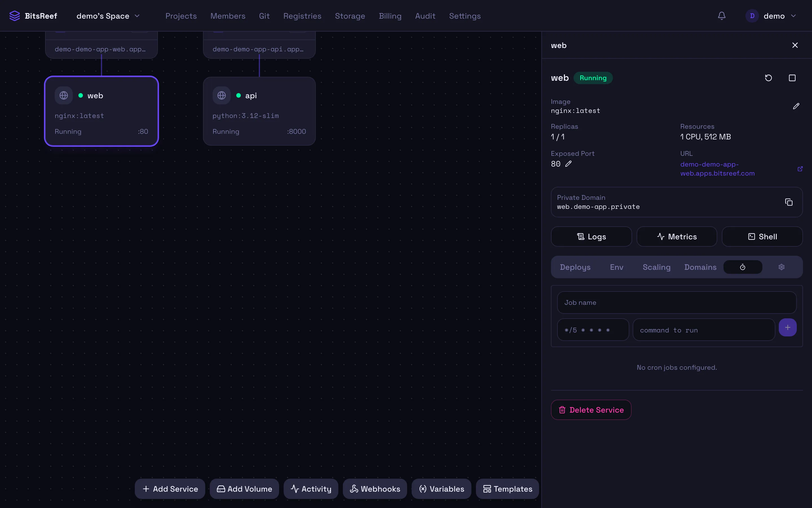The image size is (812, 508).
Task: Launch the Shell for web
Action: point(762,237)
